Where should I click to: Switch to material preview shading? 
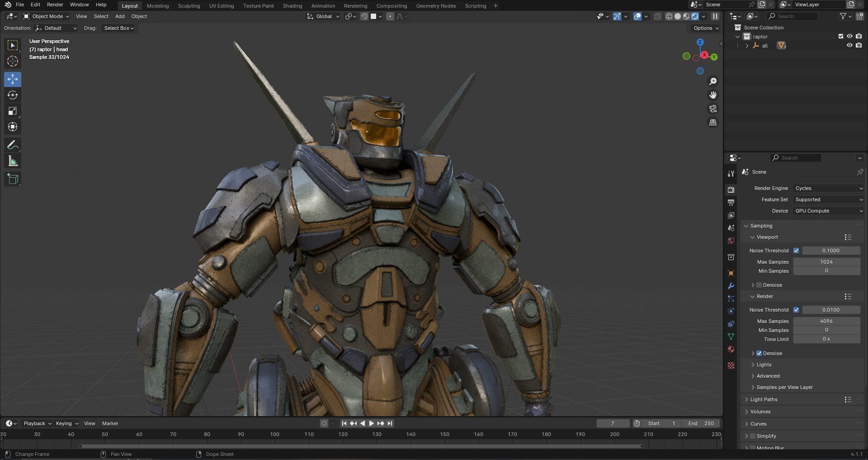(x=686, y=16)
